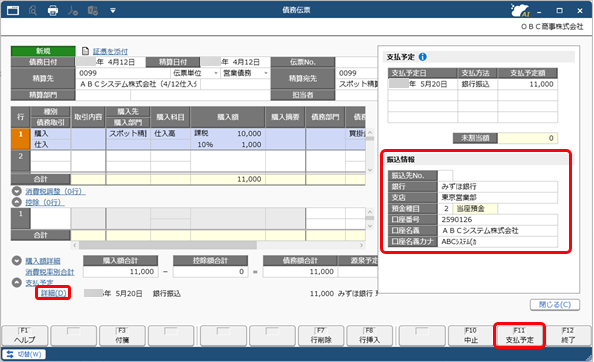
Task: Click 精算先 code field 0099
Action: click(123, 73)
